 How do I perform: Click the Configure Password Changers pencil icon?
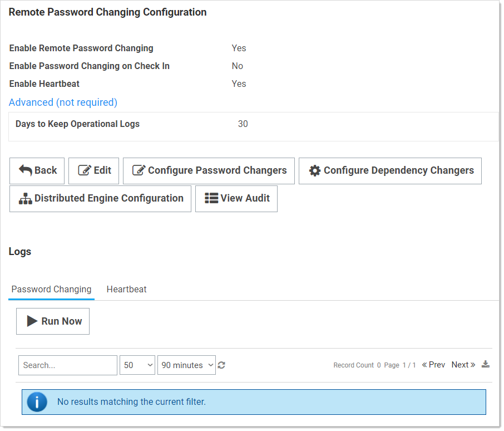coord(139,170)
